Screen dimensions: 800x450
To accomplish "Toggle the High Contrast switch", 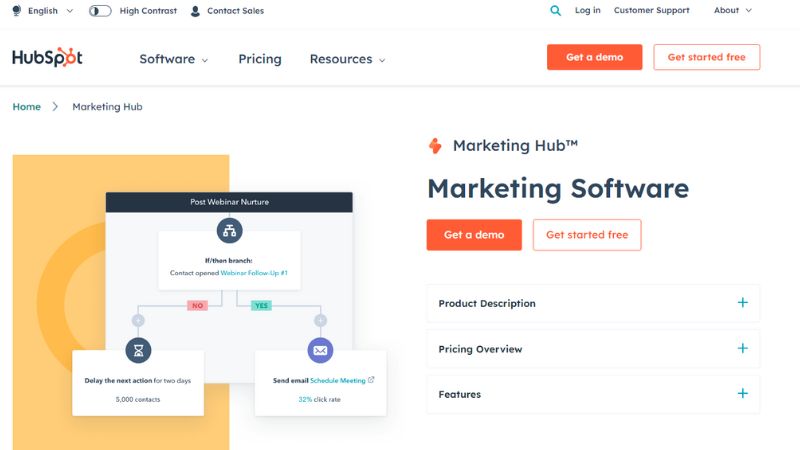I will tap(100, 11).
